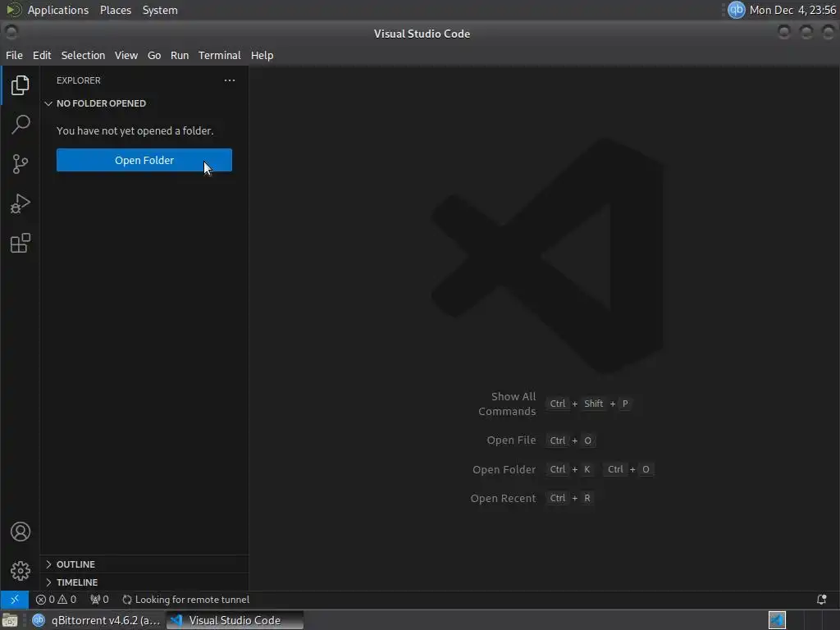The width and height of the screenshot is (840, 630).
Task: Open the Applications system menu
Action: click(58, 10)
